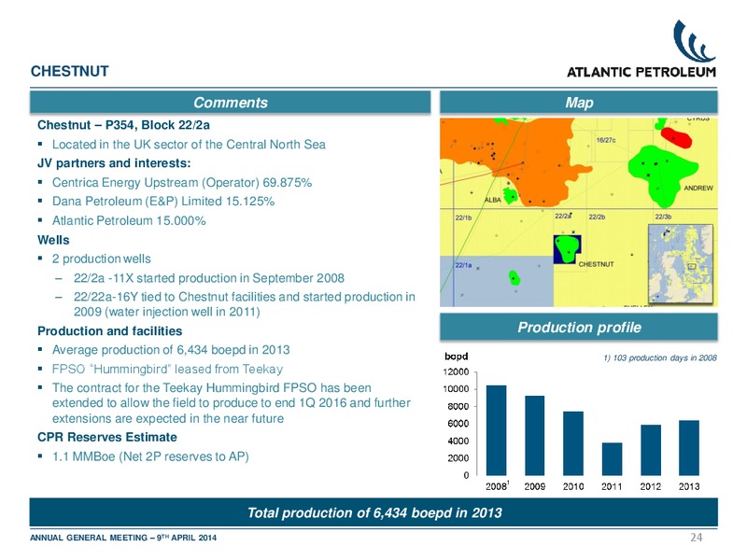Screen dimensions: 747x560
Task: Select the CHESTNUT slide title
Action: [69, 72]
